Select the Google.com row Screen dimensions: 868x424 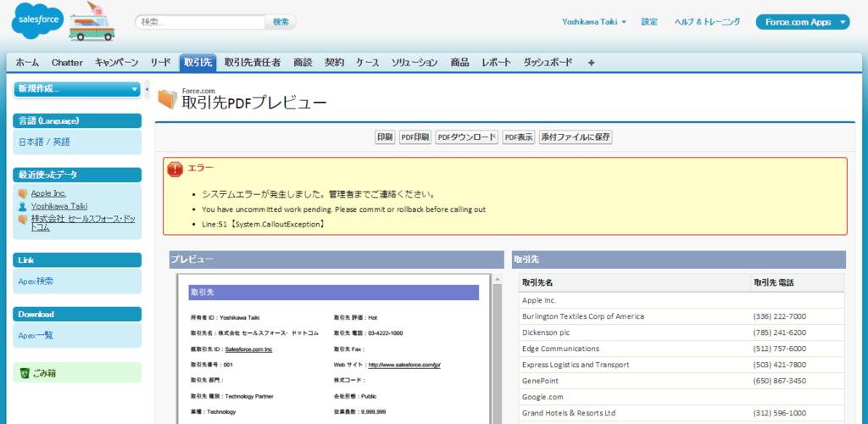[682, 397]
